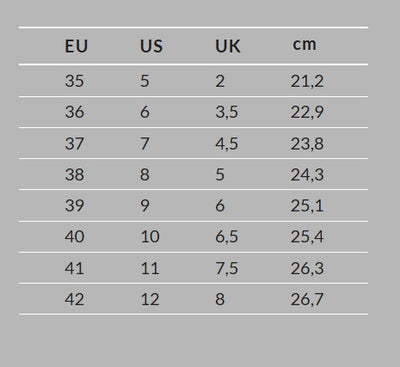Image resolution: width=400 pixels, height=367 pixels.
Task: Click the UK size 3,5 cell
Action: [227, 112]
